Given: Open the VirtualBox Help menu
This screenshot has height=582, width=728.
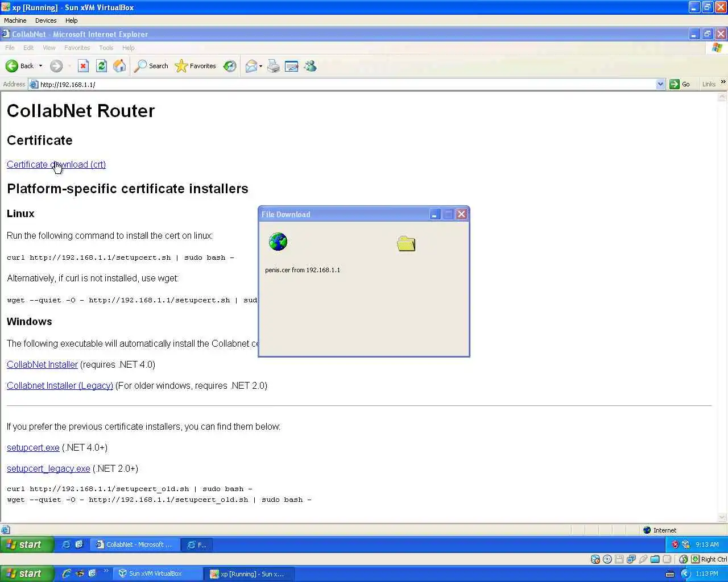Looking at the screenshot, I should click(x=71, y=20).
